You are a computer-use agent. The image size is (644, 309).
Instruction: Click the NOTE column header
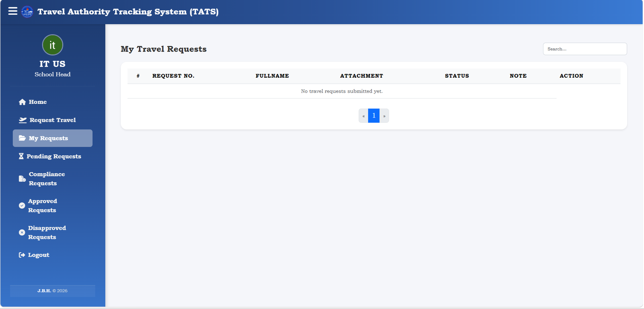[x=518, y=76]
